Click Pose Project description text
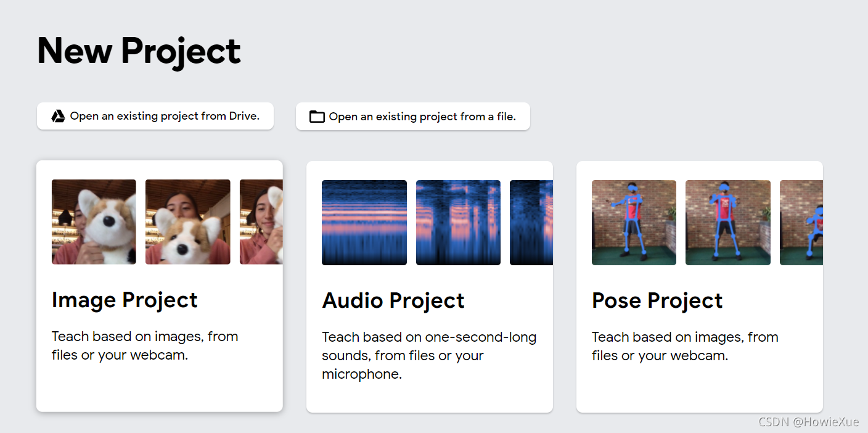This screenshot has width=868, height=433. tap(685, 347)
